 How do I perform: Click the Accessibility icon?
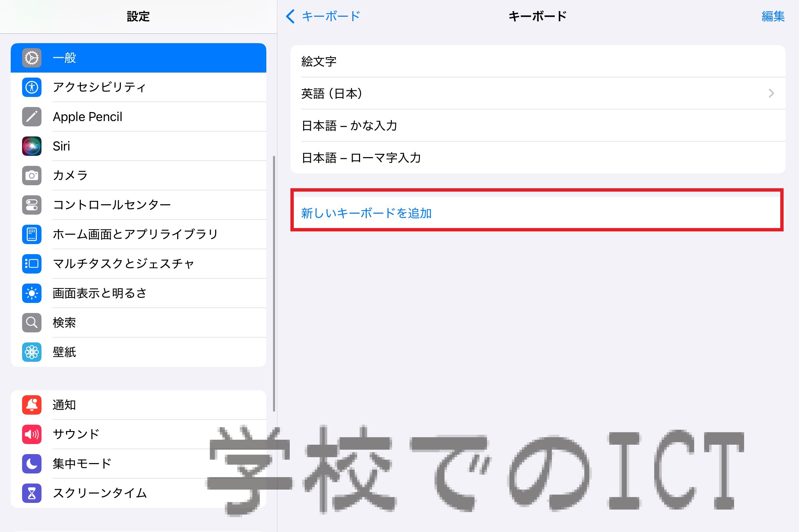pyautogui.click(x=32, y=87)
